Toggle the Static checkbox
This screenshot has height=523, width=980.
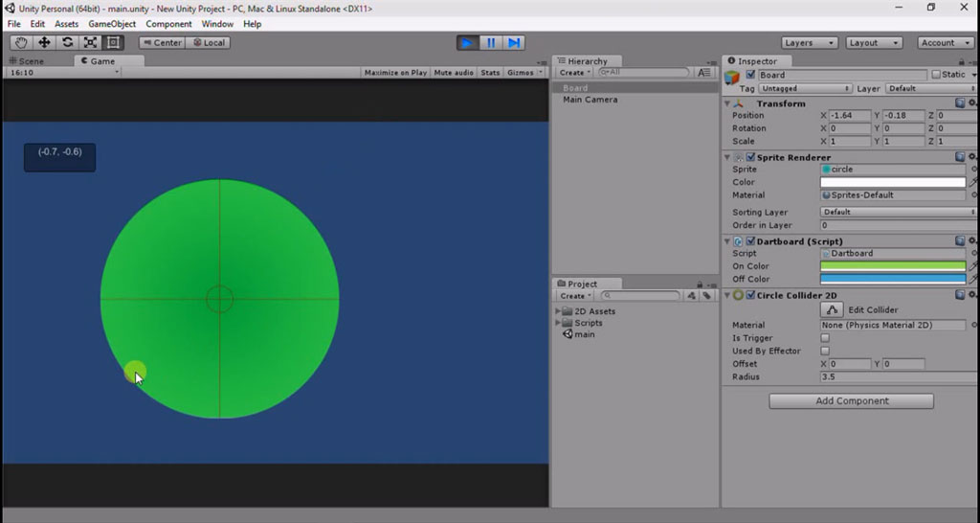[x=936, y=75]
